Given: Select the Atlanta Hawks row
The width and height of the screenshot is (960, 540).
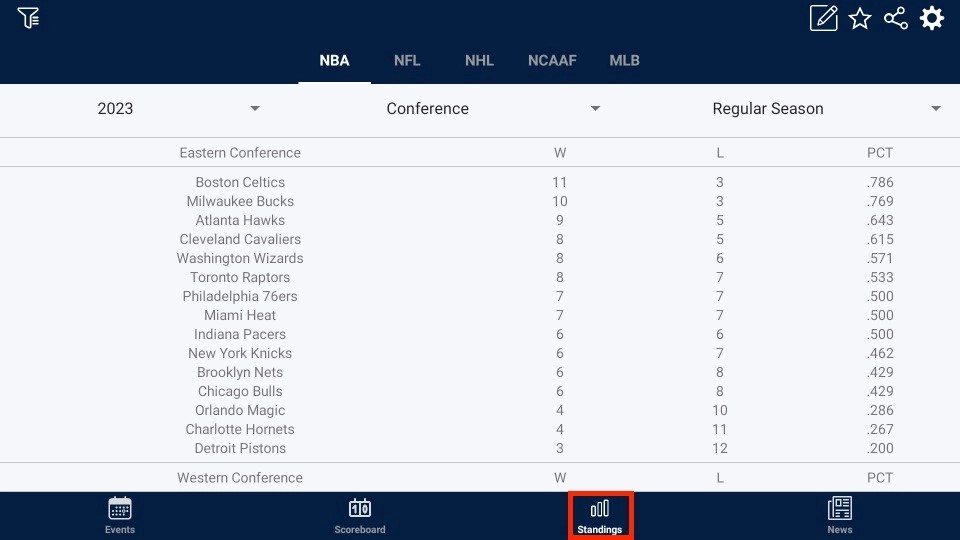Looking at the screenshot, I should click(x=480, y=220).
